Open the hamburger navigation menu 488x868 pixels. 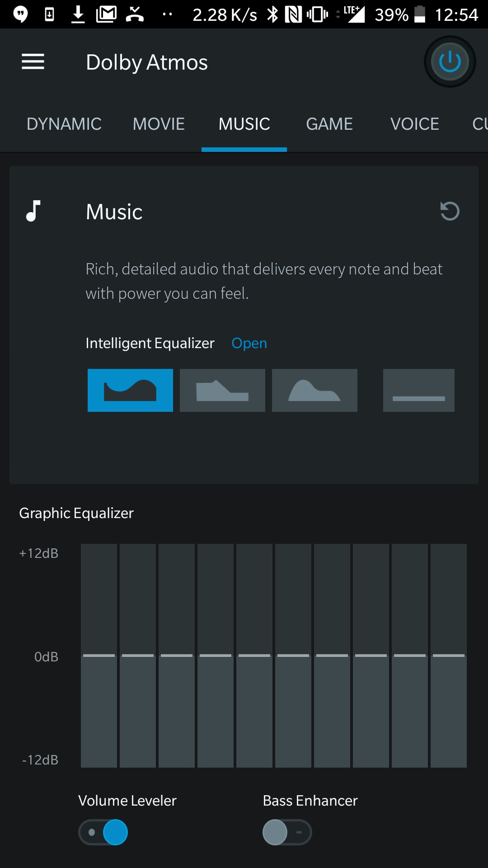[33, 62]
